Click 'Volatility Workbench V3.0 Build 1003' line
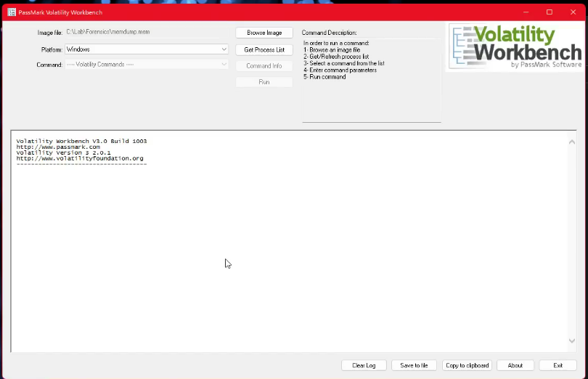Image resolution: width=588 pixels, height=379 pixels. (x=81, y=141)
